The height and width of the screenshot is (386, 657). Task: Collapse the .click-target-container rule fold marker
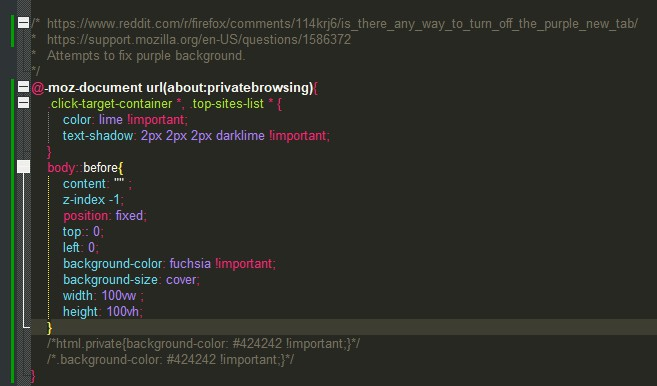pos(23,103)
